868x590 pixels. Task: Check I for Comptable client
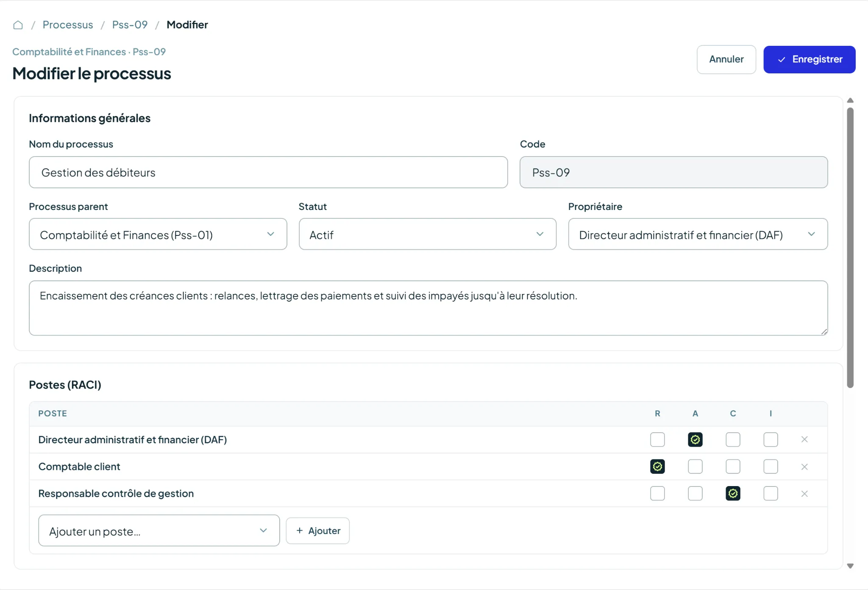[771, 467]
